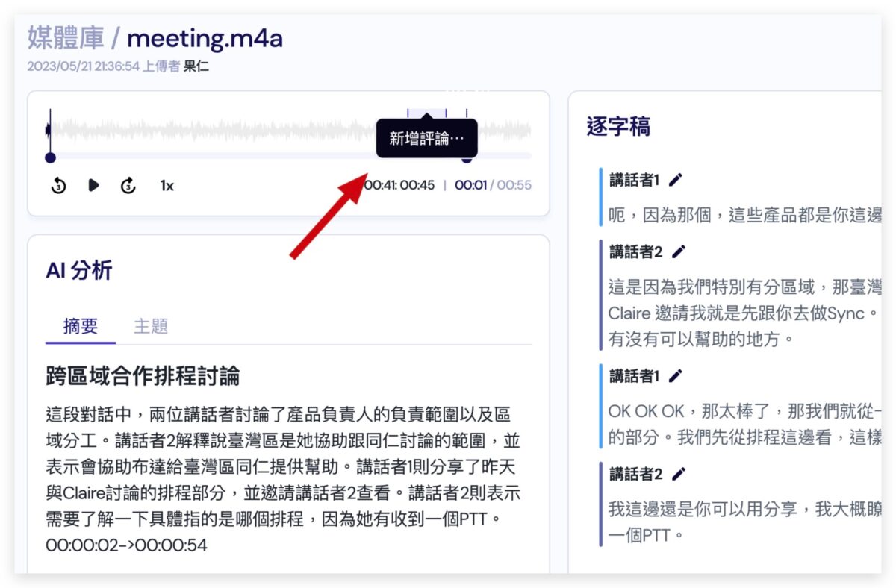The width and height of the screenshot is (896, 588).
Task: Click transcript text 我這邊還是你可以用分享
Action: 744,522
